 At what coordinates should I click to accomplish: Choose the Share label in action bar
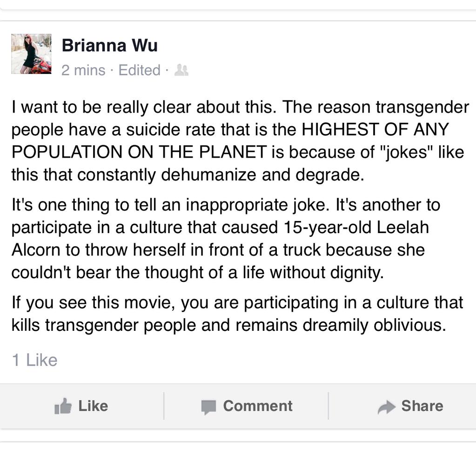(x=422, y=406)
